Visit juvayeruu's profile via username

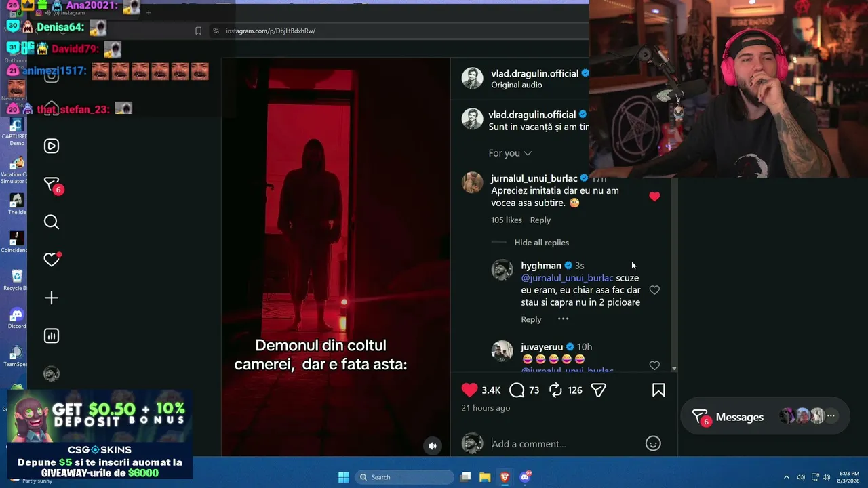coord(543,347)
